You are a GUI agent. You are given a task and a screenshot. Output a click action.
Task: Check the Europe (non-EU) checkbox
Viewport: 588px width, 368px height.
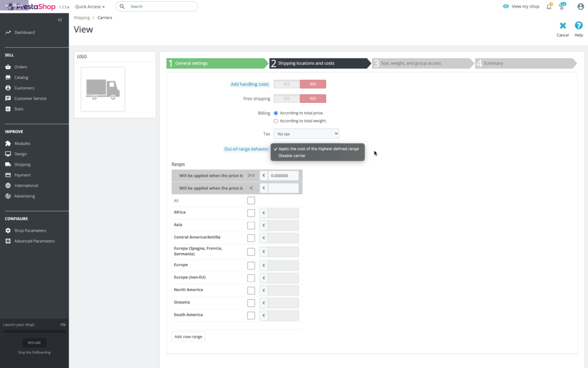251,278
